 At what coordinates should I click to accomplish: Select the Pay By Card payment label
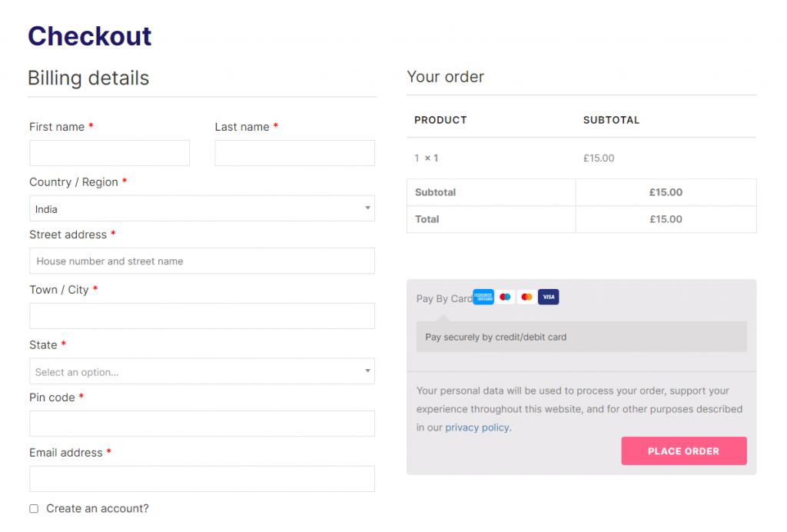444,298
